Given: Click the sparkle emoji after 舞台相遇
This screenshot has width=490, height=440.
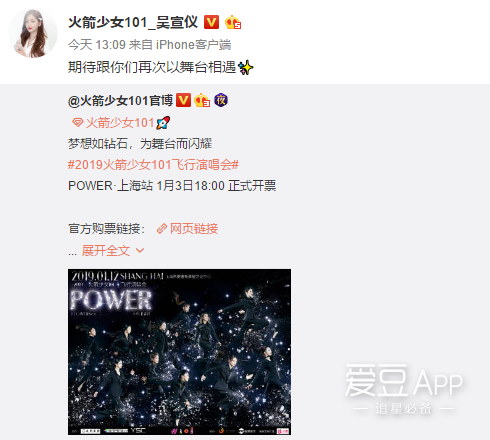Looking at the screenshot, I should 246,67.
